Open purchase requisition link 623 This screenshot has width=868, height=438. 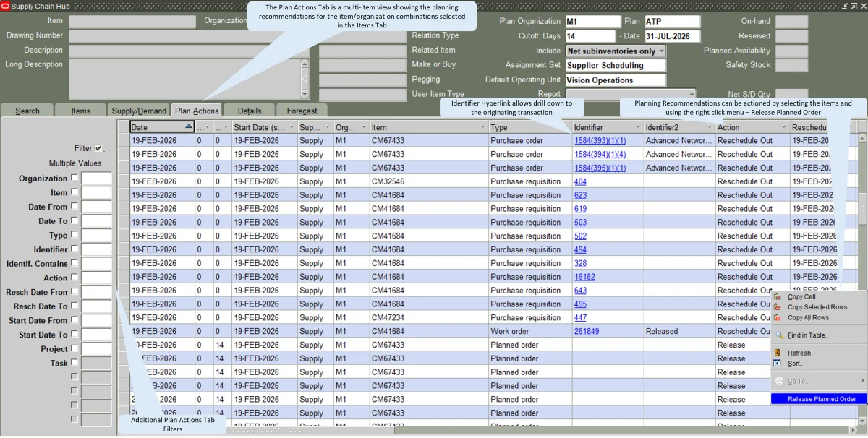(x=580, y=195)
